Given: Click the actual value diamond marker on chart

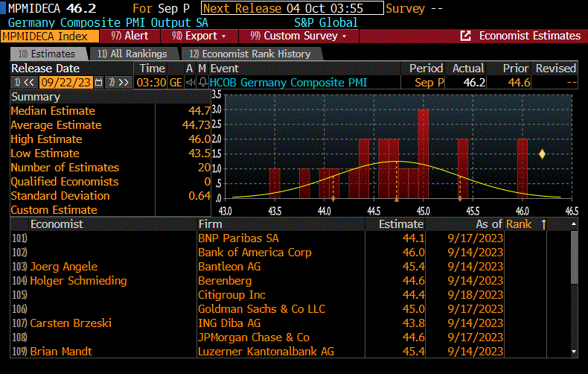Looking at the screenshot, I should 542,153.
